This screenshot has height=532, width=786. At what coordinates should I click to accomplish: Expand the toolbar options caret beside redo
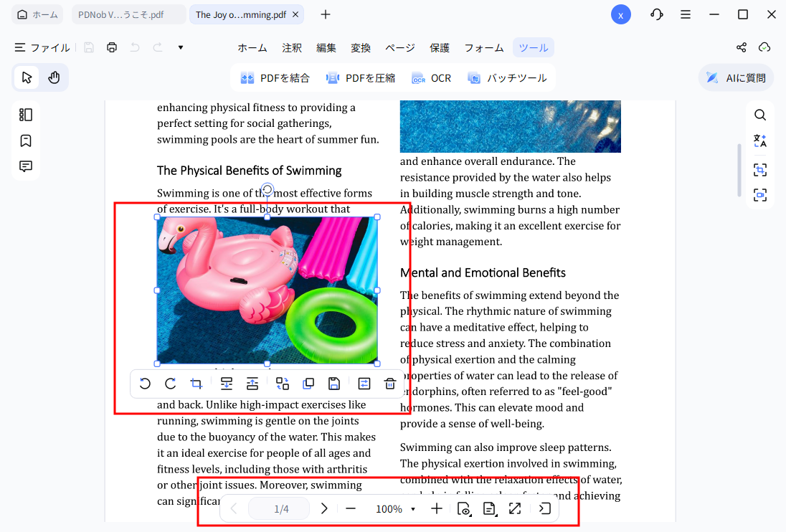pos(180,47)
